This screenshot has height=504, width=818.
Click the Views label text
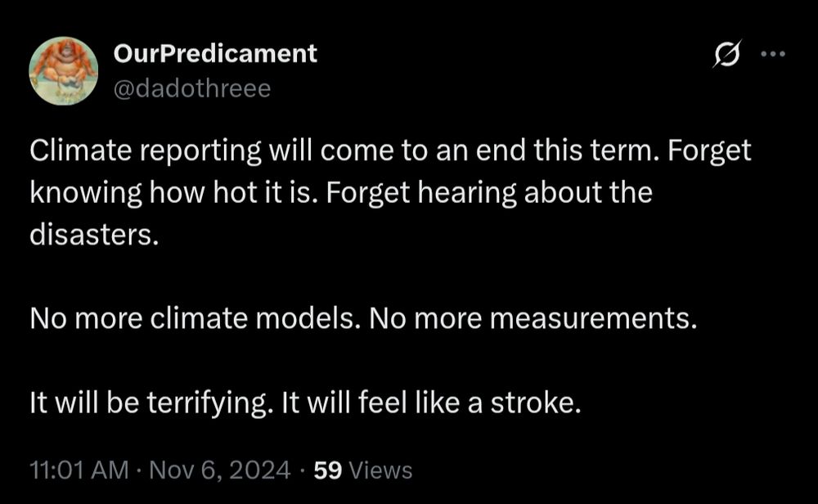[380, 470]
